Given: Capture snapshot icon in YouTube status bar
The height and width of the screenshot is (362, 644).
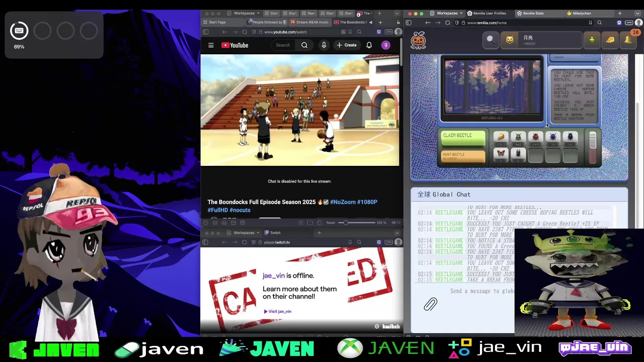Looking at the screenshot, I should (301, 222).
